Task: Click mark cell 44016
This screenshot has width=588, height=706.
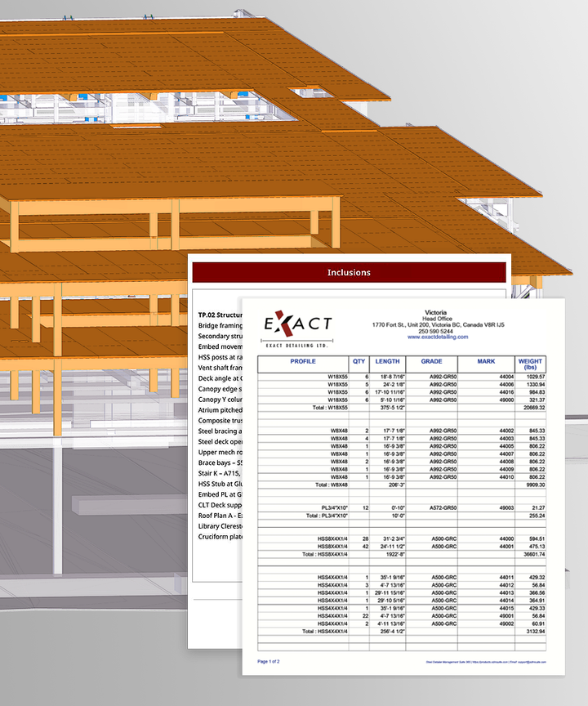Action: pyautogui.click(x=506, y=392)
